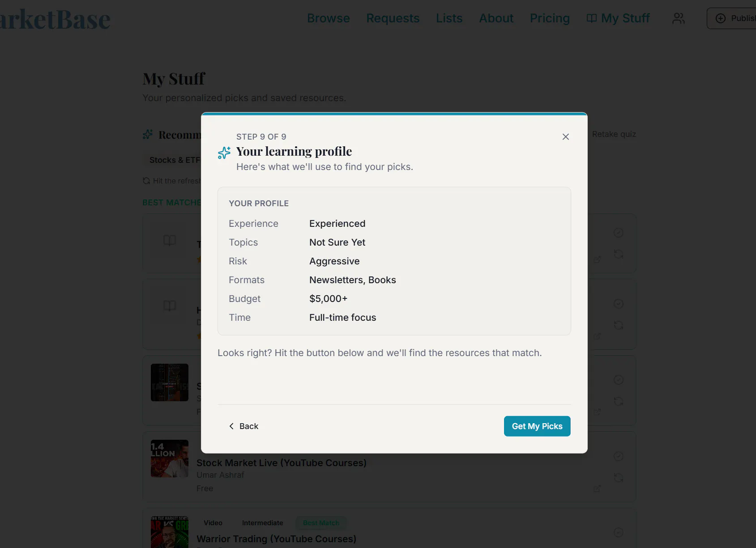Go back to the previous quiz step

pos(243,426)
